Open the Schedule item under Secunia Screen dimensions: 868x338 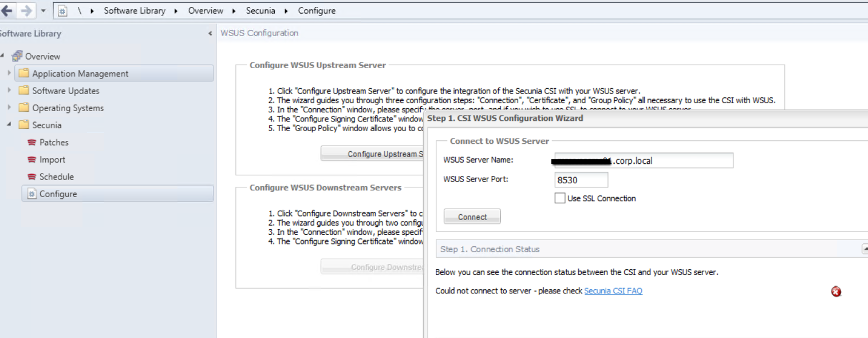pos(56,177)
